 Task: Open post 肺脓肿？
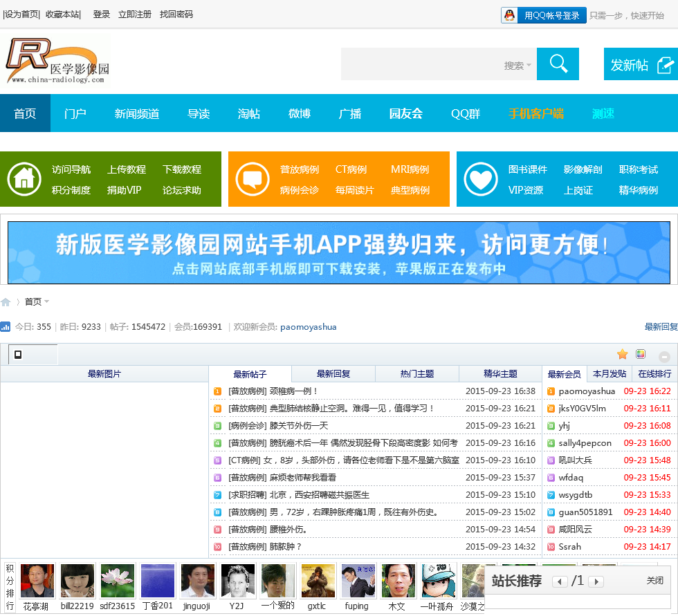tap(286, 546)
